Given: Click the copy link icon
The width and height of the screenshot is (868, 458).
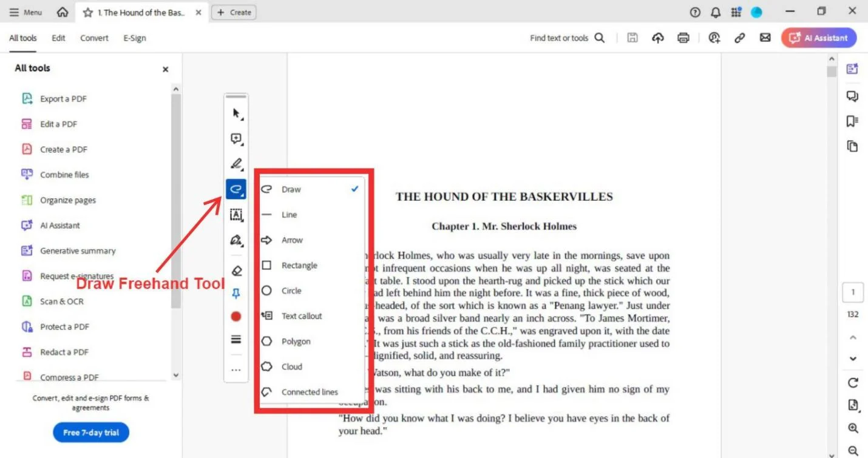Looking at the screenshot, I should click(x=739, y=38).
